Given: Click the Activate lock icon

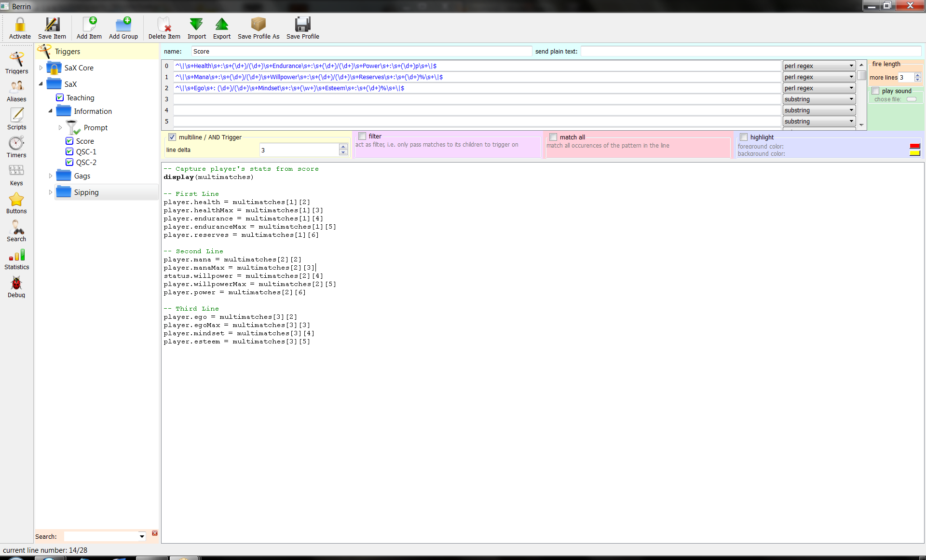Looking at the screenshot, I should 20,24.
